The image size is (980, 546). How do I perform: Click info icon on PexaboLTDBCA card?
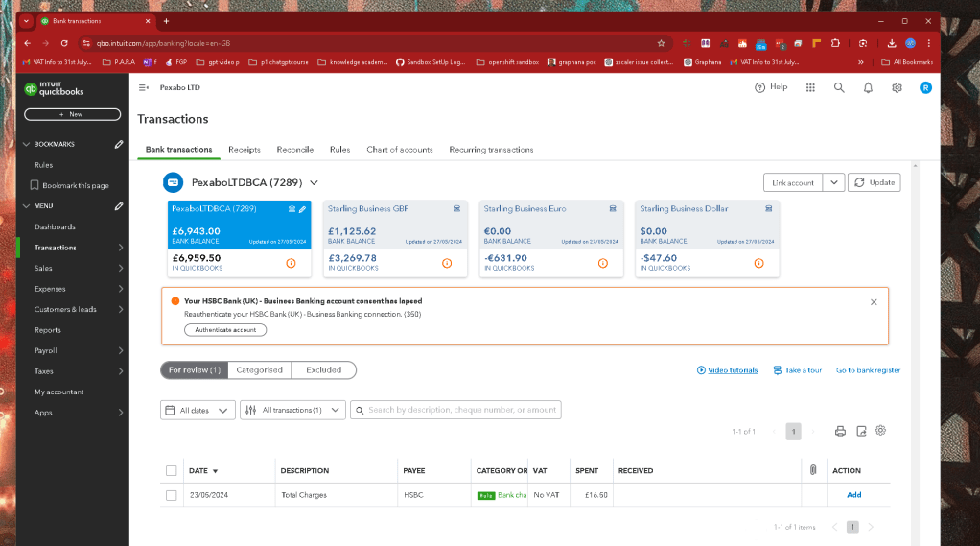pos(291,263)
